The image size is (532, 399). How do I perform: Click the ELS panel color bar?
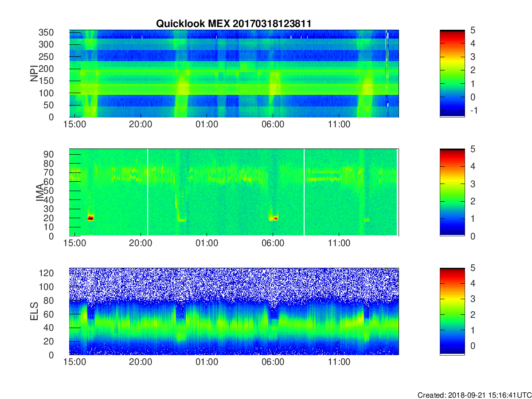pyautogui.click(x=452, y=311)
